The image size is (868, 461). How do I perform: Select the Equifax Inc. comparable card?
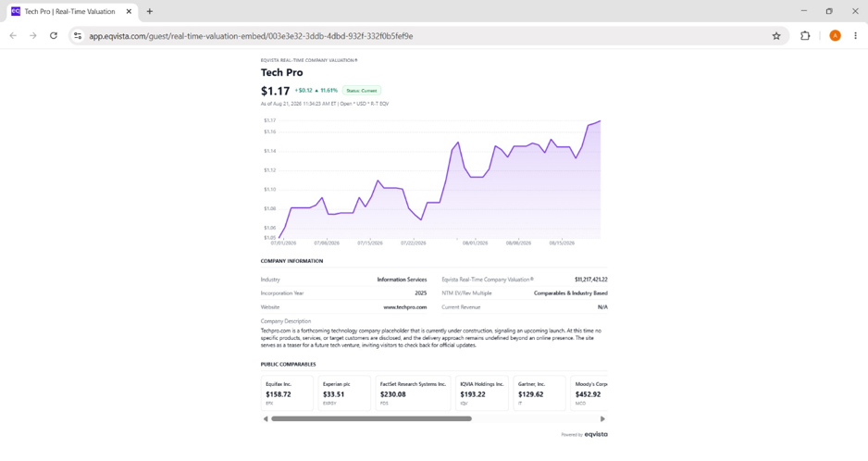pos(287,392)
